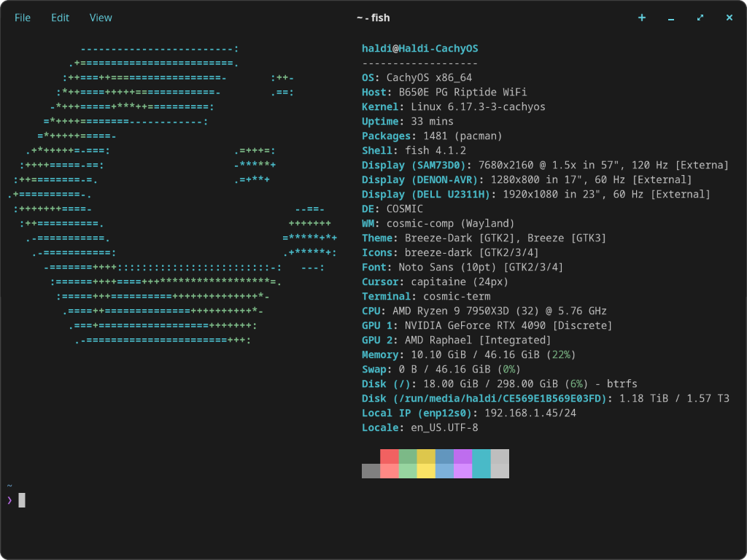The height and width of the screenshot is (560, 747).
Task: Click the Display (DENON-AVR) line
Action: pos(527,179)
